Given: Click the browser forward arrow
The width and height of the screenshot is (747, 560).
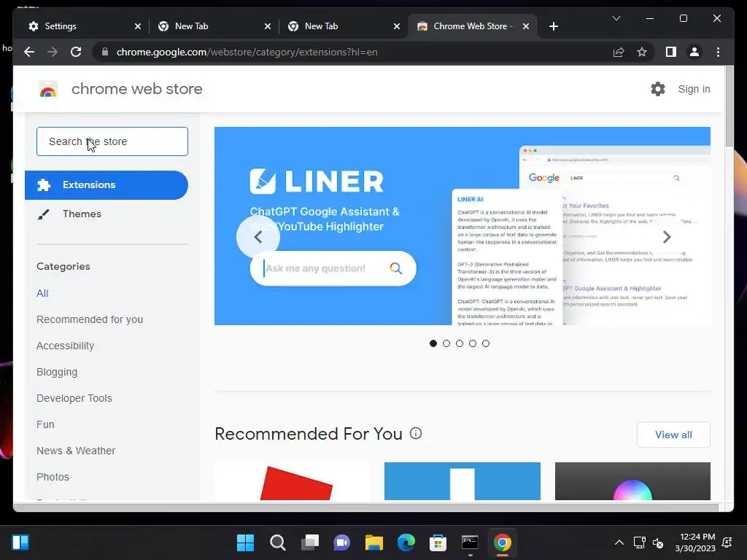Looking at the screenshot, I should 53,52.
